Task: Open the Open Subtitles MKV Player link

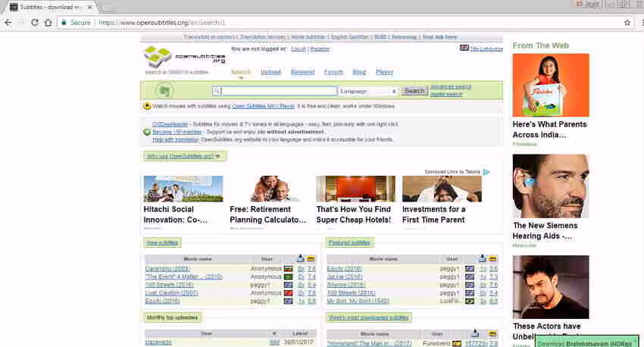Action: [x=263, y=106]
